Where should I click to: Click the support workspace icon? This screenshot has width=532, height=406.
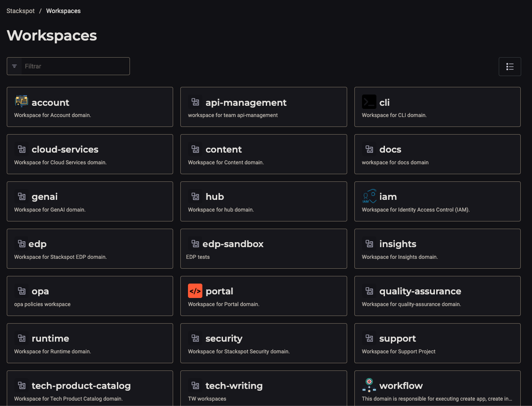click(369, 338)
